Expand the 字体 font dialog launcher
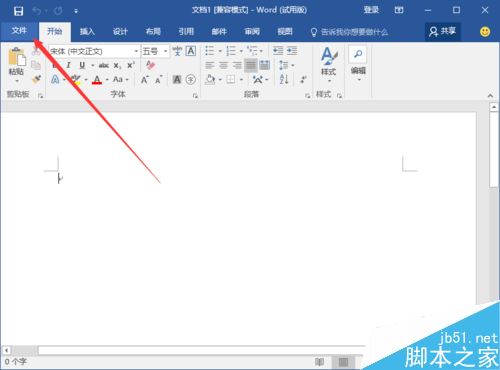500x370 pixels. [195, 96]
